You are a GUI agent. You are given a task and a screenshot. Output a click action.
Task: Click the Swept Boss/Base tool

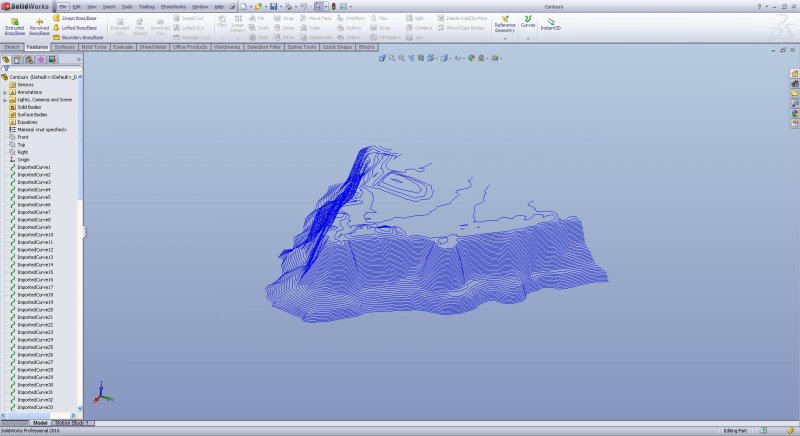(x=76, y=18)
